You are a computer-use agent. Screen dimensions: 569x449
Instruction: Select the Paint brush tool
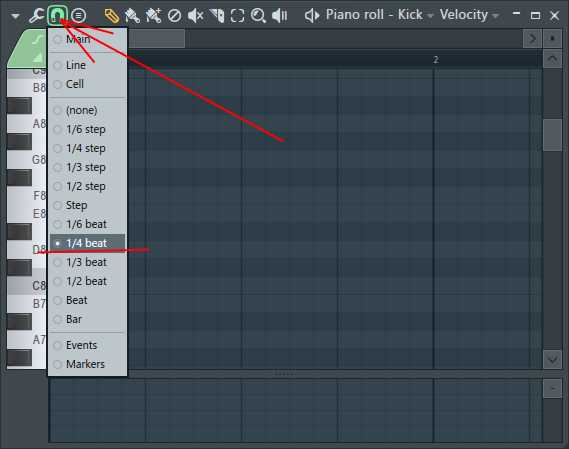pyautogui.click(x=132, y=16)
